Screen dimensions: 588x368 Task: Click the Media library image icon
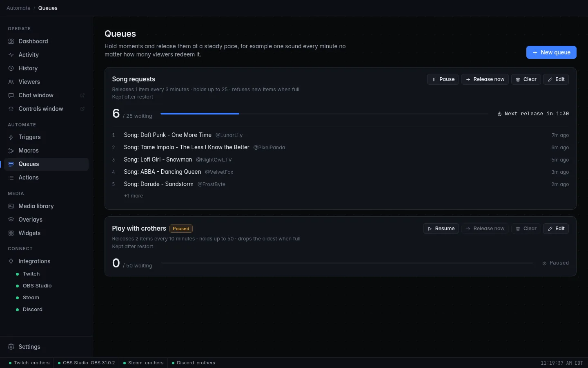coord(11,206)
